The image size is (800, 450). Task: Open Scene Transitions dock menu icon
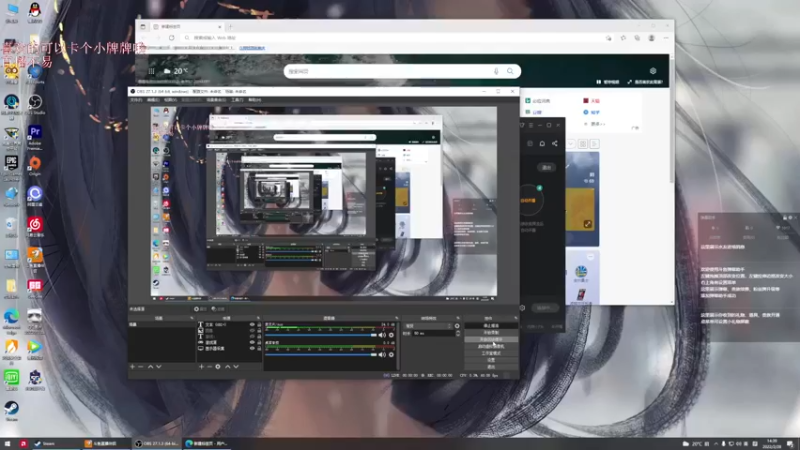(458, 318)
